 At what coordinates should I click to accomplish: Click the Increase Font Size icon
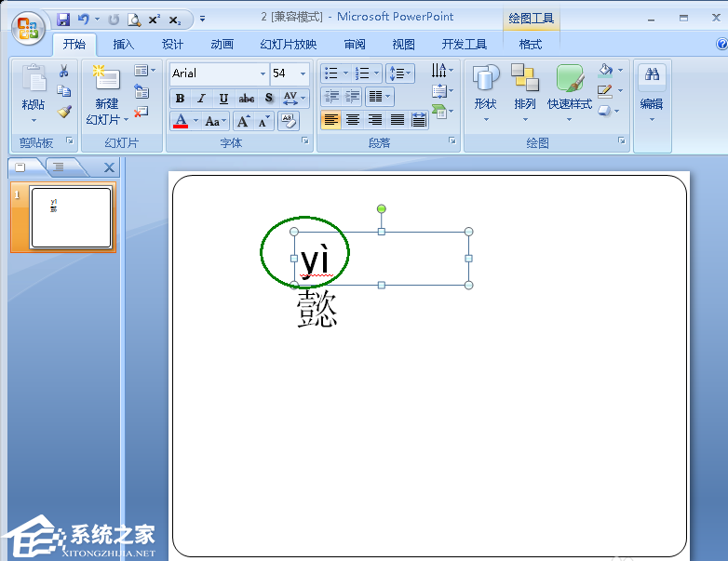(243, 121)
